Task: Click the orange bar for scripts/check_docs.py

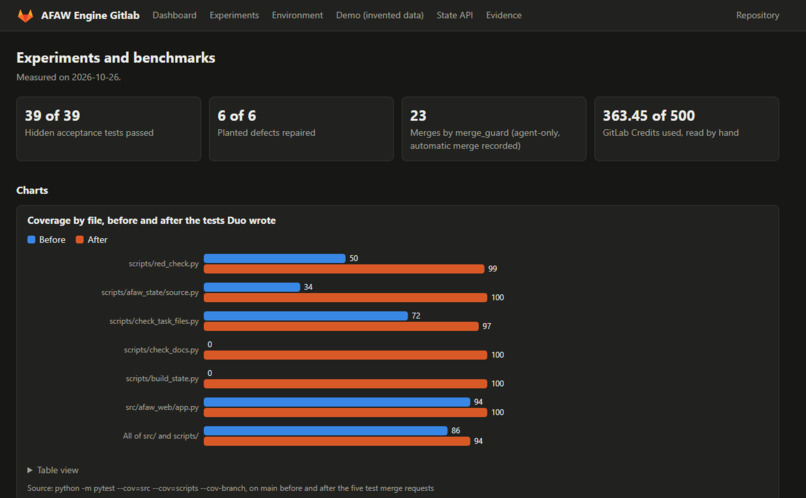Action: (x=345, y=355)
